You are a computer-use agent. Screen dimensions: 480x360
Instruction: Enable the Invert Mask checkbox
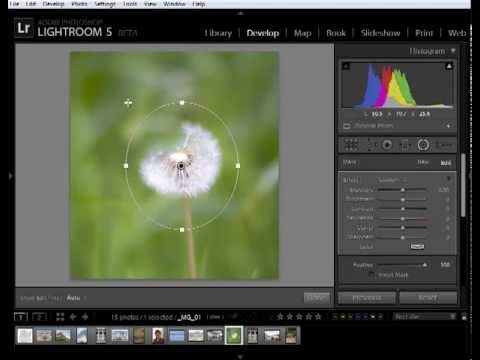tap(372, 275)
